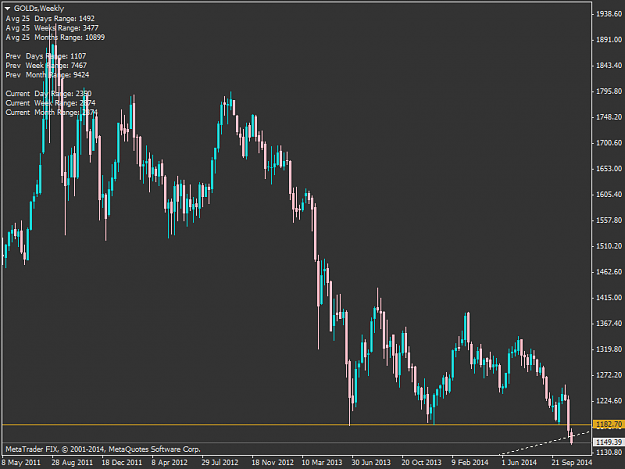The image size is (625, 469).
Task: Click the 'Prev Days Range: 1107' text
Action: click(45, 56)
